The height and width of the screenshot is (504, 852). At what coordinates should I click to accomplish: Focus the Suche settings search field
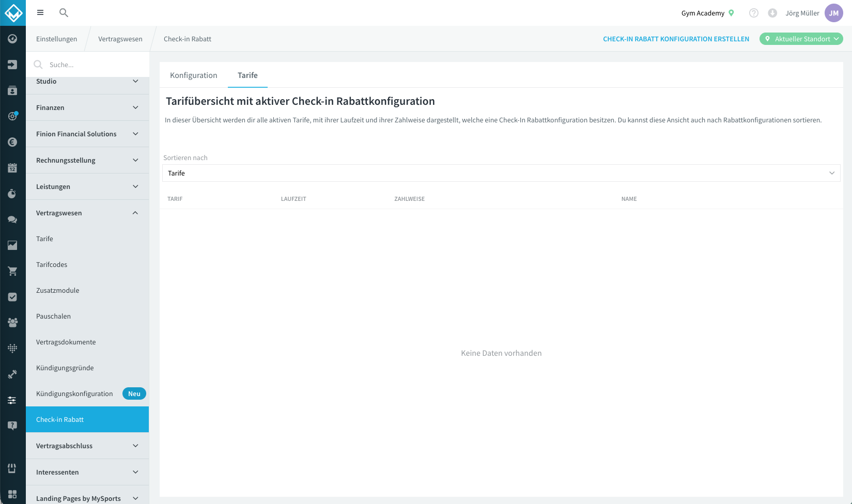coord(87,65)
